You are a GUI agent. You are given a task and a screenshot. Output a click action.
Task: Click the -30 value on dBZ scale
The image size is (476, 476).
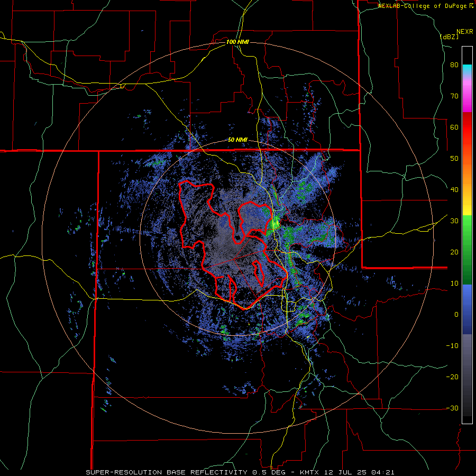pyautogui.click(x=452, y=408)
